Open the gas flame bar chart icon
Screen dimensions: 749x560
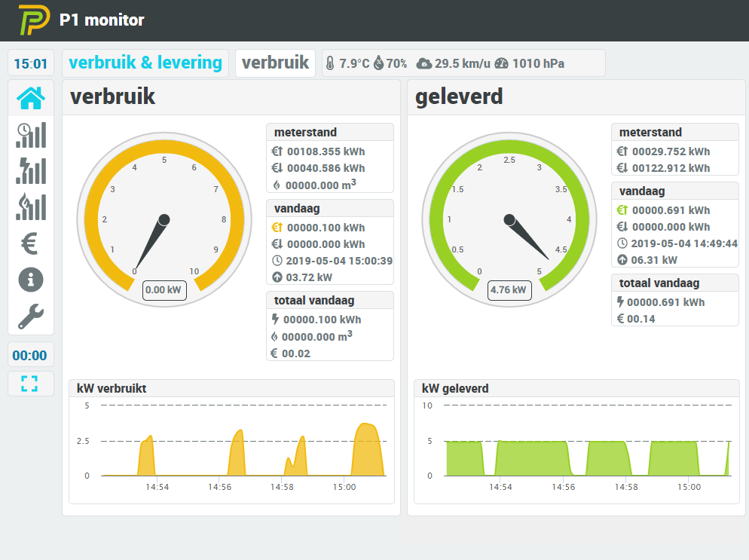(x=31, y=207)
